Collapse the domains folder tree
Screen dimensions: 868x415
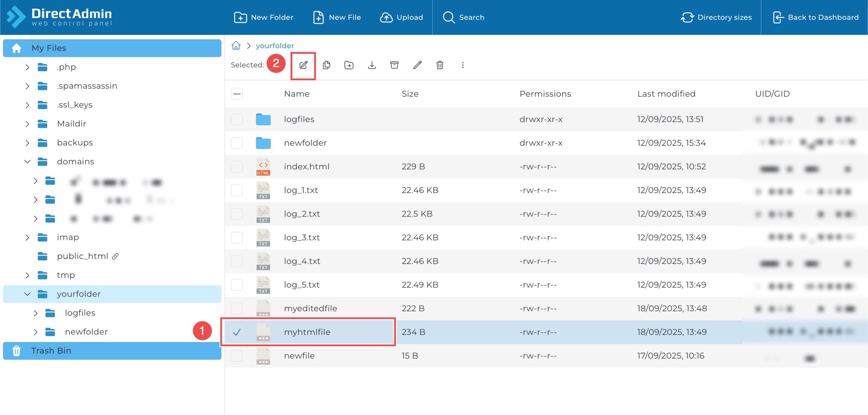click(x=27, y=162)
